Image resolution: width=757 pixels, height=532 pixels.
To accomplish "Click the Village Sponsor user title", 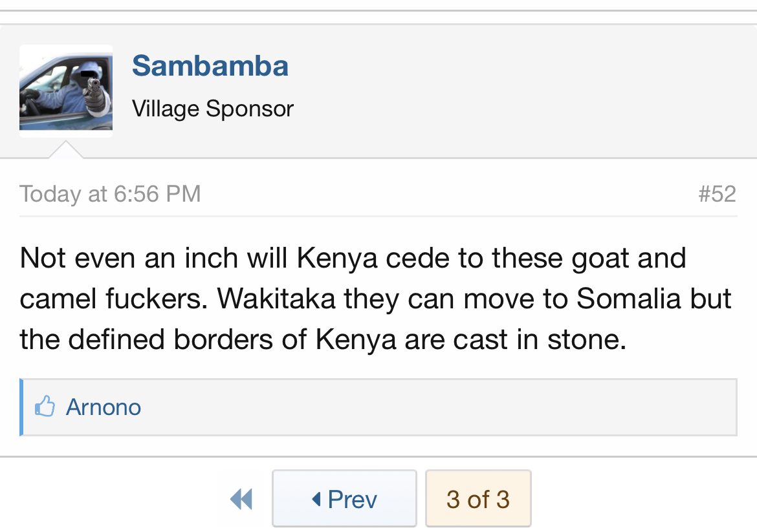I will tap(213, 109).
